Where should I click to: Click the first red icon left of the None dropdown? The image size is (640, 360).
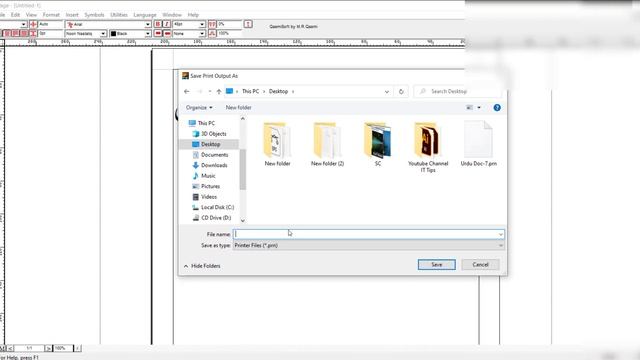(x=158, y=33)
